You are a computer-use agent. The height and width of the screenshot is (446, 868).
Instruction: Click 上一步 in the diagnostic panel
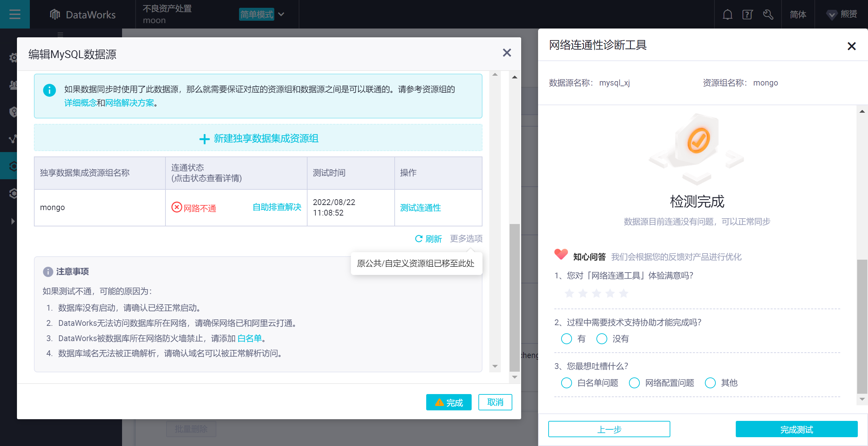pyautogui.click(x=609, y=429)
